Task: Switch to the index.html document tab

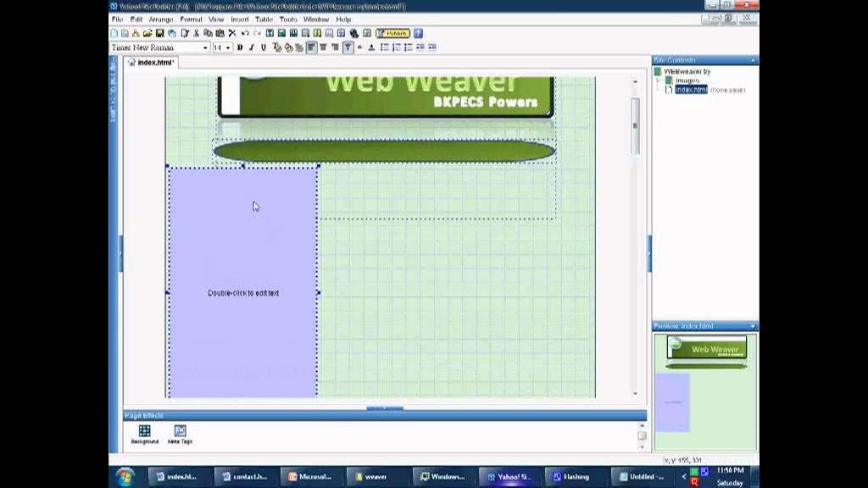Action: coord(151,63)
